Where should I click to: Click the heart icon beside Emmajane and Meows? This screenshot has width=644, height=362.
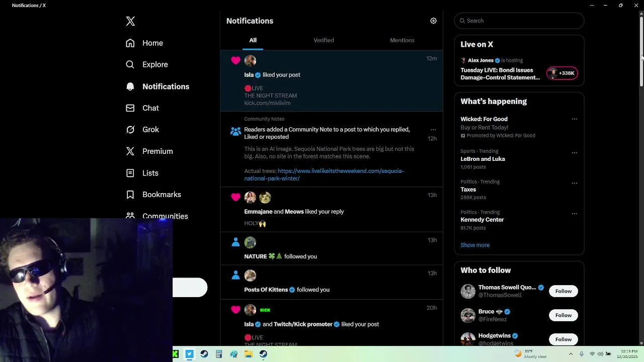[235, 197]
